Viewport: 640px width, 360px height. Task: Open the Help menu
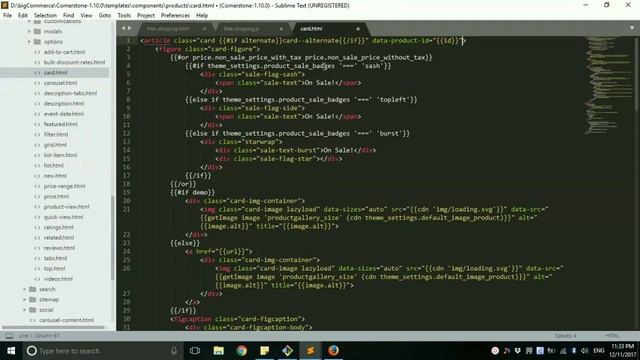(x=202, y=16)
